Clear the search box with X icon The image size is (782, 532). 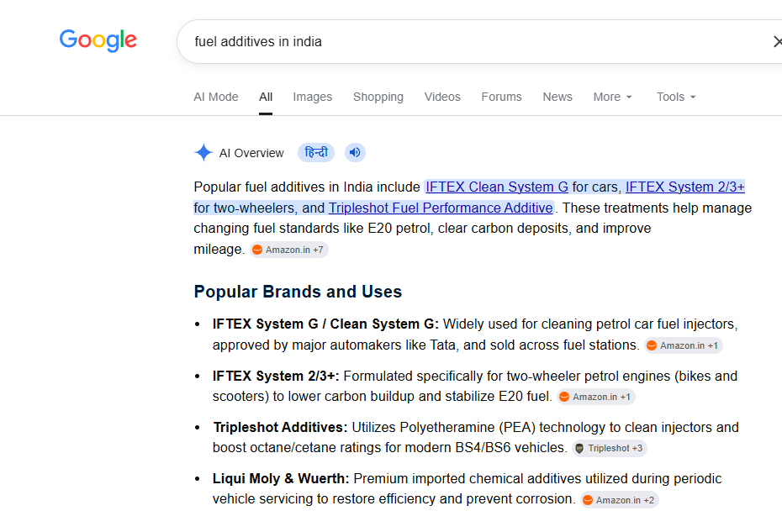tap(777, 42)
